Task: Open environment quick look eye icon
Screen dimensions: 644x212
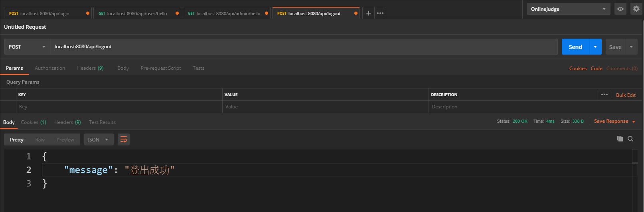Action: click(620, 9)
